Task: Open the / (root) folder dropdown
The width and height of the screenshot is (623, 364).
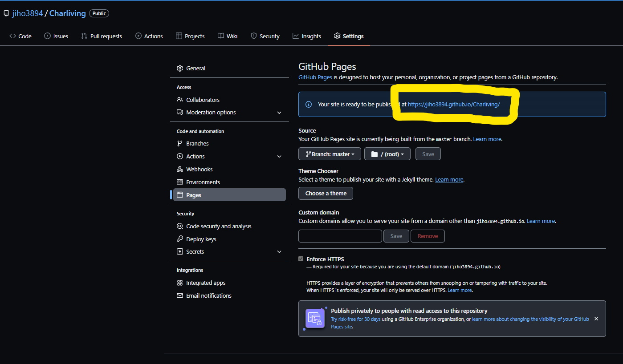Action: [x=387, y=154]
